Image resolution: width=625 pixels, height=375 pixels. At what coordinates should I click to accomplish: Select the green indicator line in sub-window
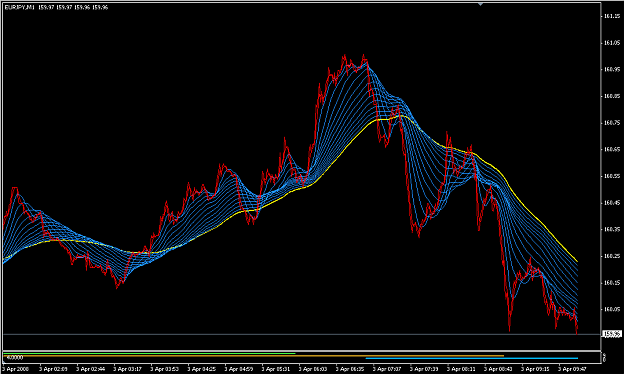click(149, 353)
